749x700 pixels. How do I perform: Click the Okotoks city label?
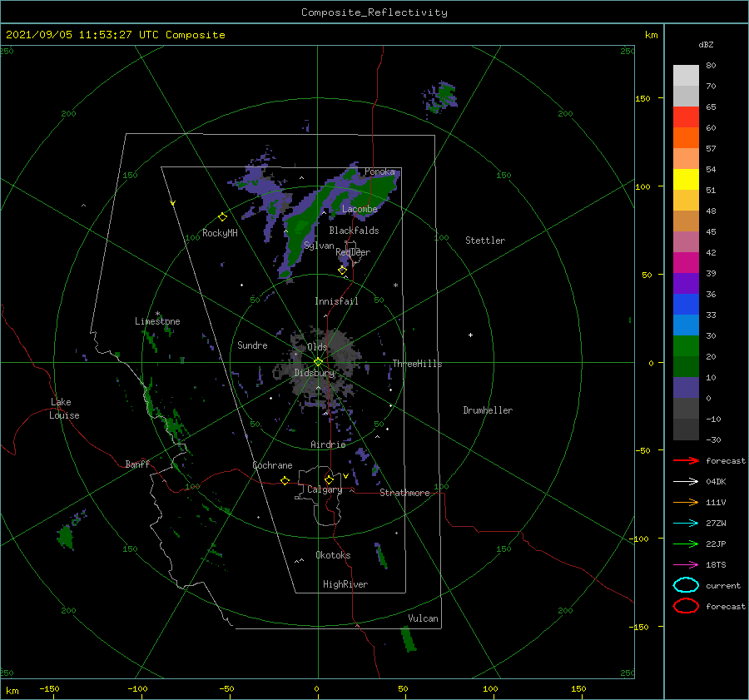click(333, 554)
